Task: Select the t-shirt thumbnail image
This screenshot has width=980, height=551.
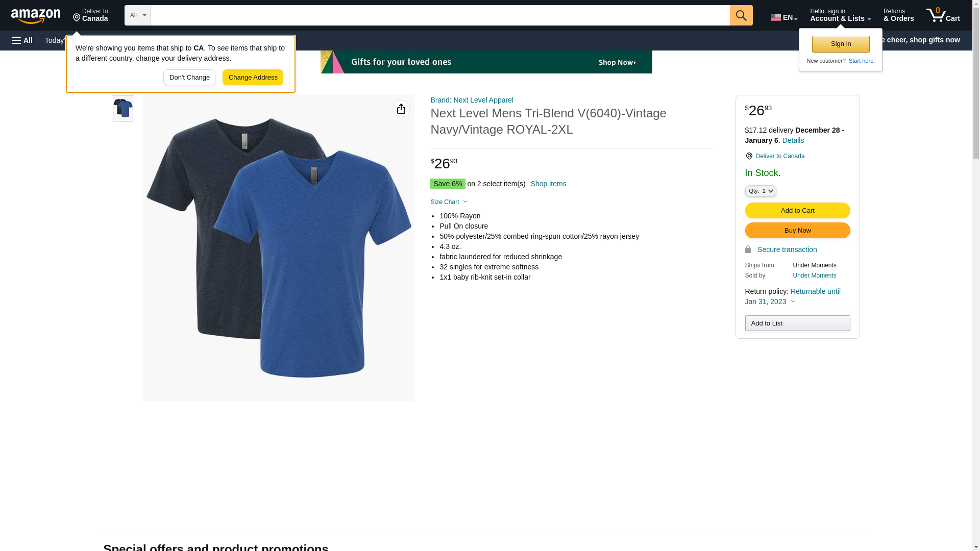Action: [122, 108]
